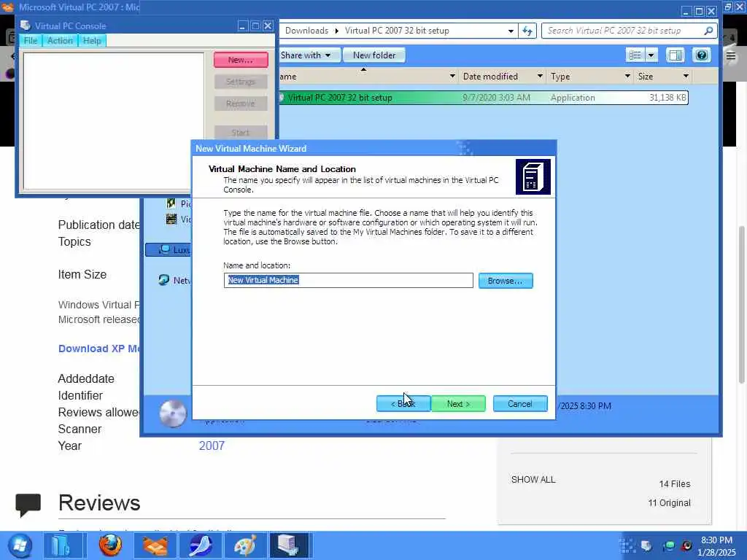Click the red circular tray icon
The height and width of the screenshot is (560, 747).
686,545
